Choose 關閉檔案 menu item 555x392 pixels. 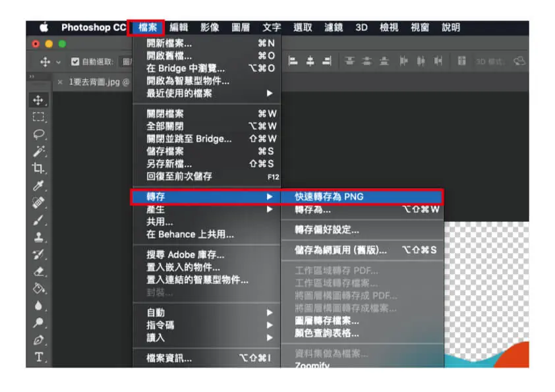(x=207, y=113)
